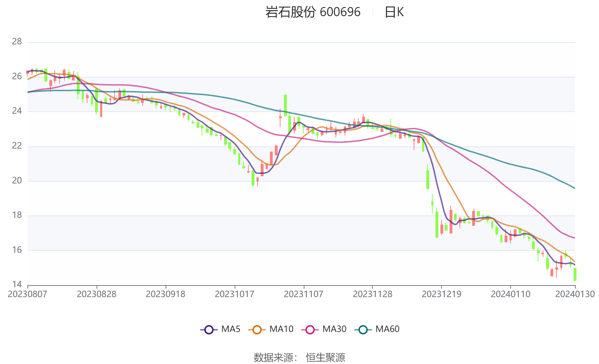Click the 20240110 date axis label
Viewport: 599px width, 364px height.
(511, 294)
